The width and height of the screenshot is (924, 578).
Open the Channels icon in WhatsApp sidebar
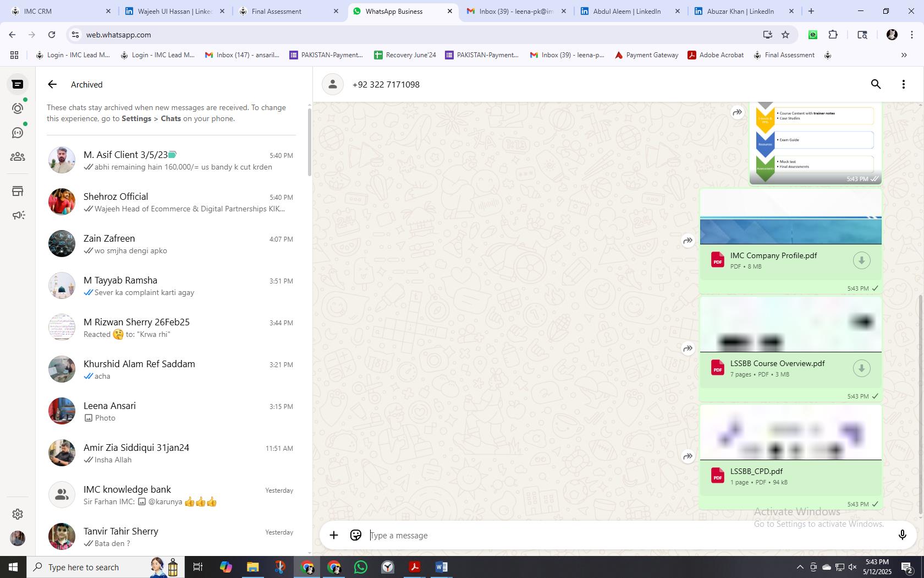click(x=18, y=133)
